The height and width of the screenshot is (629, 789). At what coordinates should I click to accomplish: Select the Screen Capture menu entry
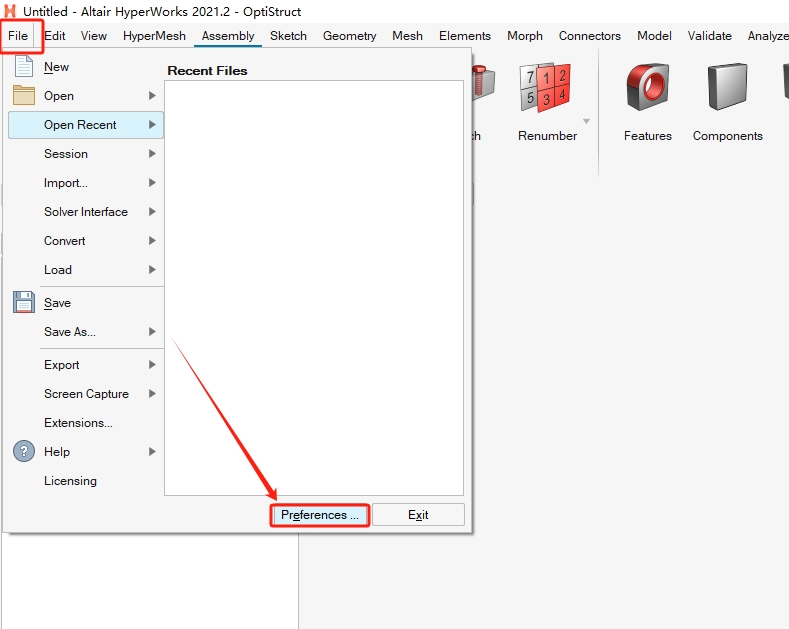86,394
